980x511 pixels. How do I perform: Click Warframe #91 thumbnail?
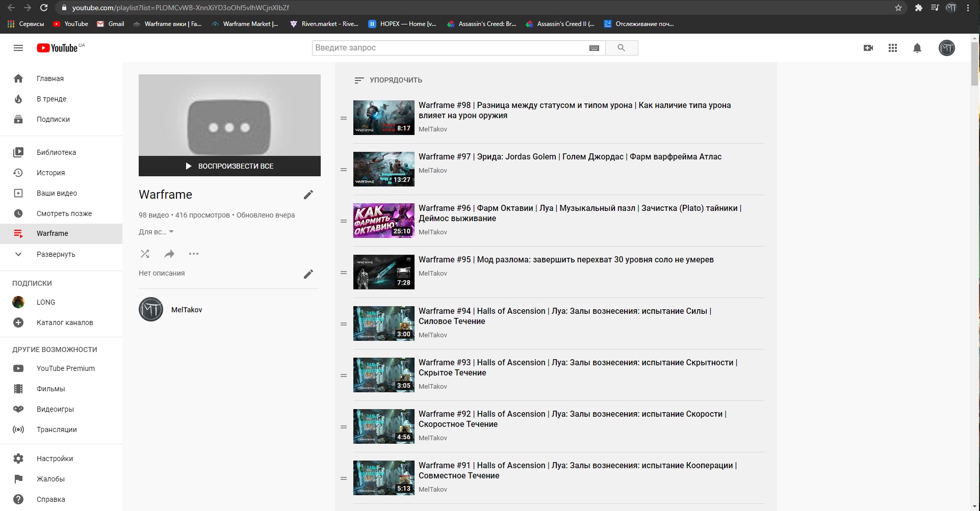384,478
